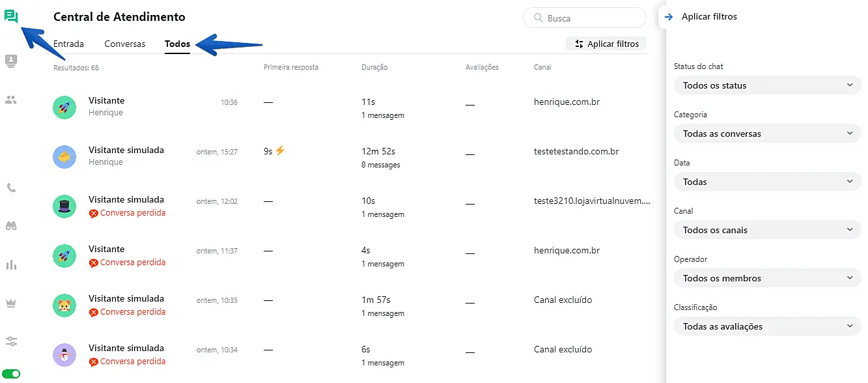
Task: Open the binoculars monitoring icon
Action: click(x=11, y=226)
